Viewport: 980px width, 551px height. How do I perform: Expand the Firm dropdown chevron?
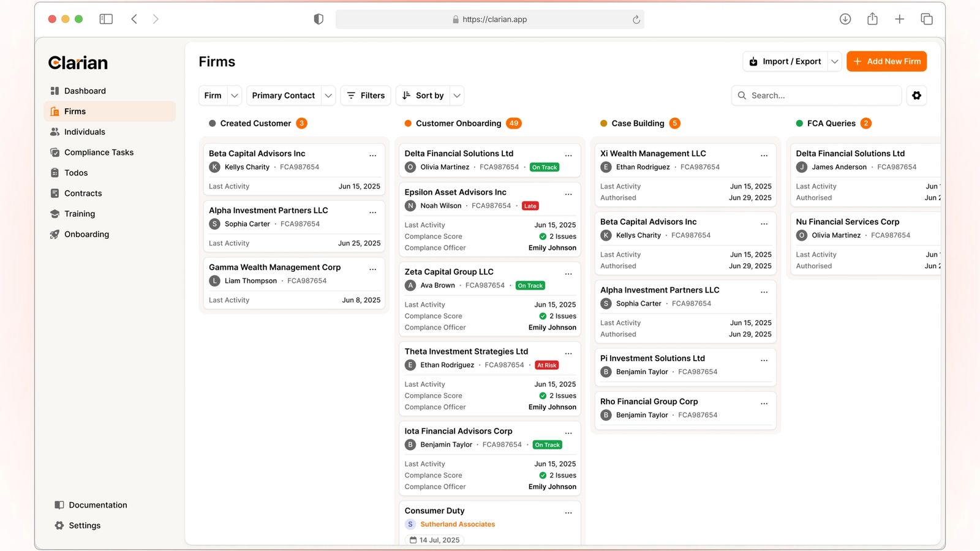(x=234, y=96)
